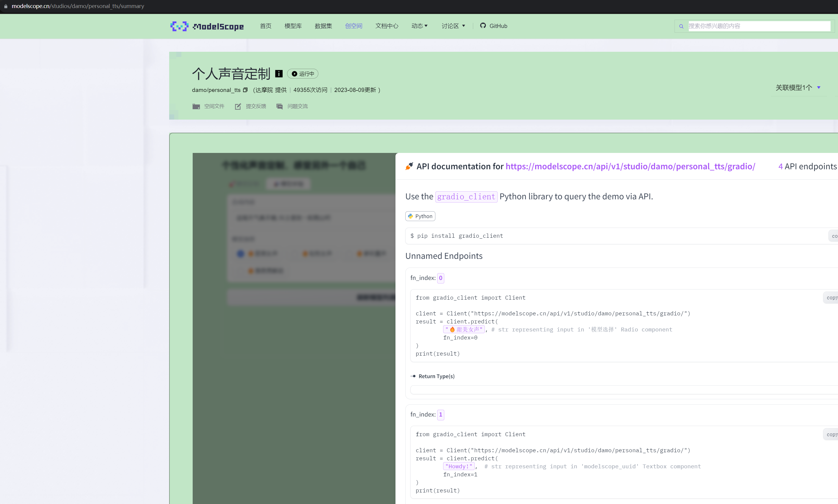The height and width of the screenshot is (504, 838).
Task: Click the Return Type(s) label
Action: click(x=437, y=376)
